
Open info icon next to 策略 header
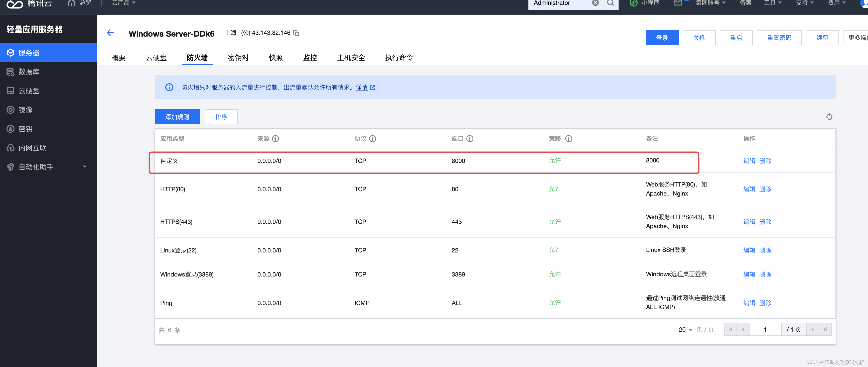point(569,139)
